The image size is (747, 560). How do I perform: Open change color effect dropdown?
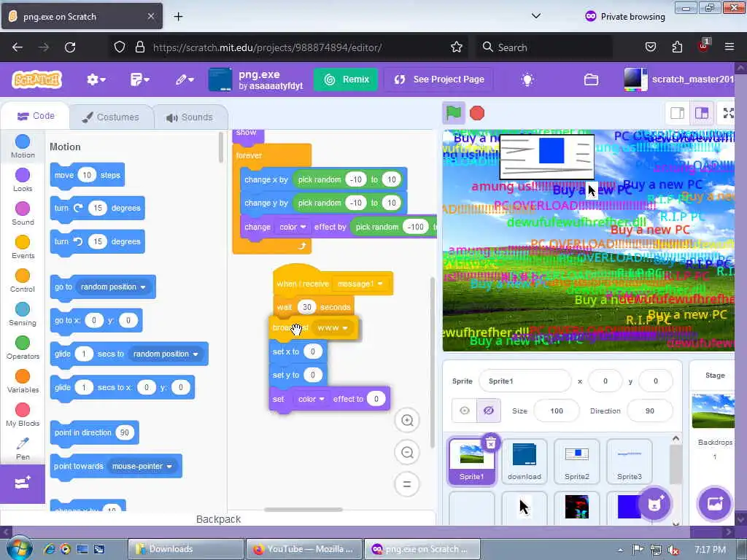coord(293,227)
